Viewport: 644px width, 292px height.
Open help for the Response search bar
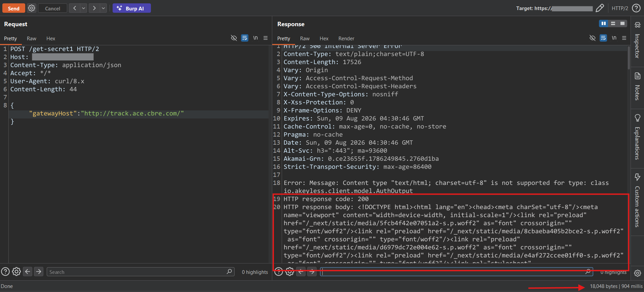click(x=279, y=272)
